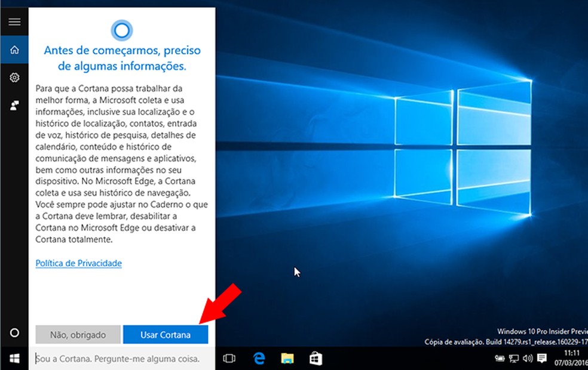588x370 pixels.
Task: Launch Microsoft Edge from the taskbar
Action: (x=259, y=359)
